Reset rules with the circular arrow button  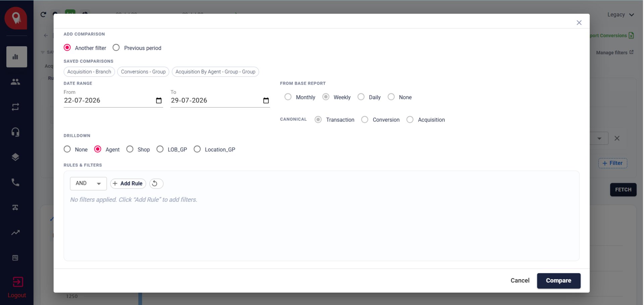(x=156, y=184)
